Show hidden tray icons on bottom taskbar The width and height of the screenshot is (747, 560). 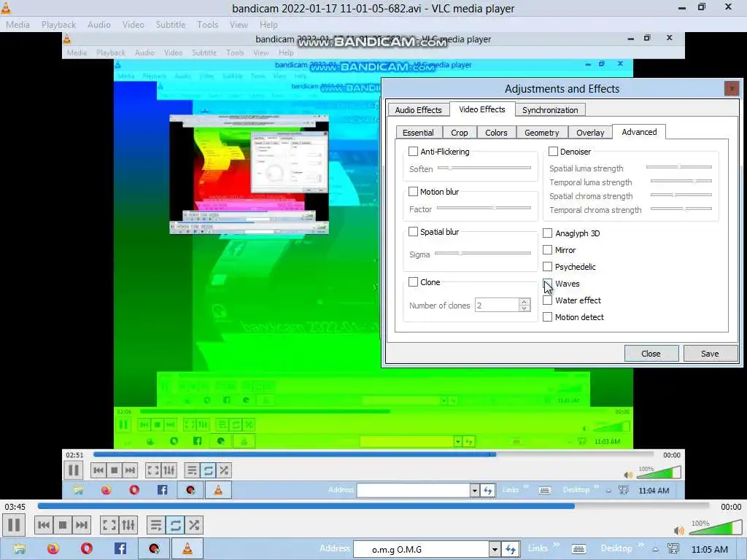coord(656,550)
